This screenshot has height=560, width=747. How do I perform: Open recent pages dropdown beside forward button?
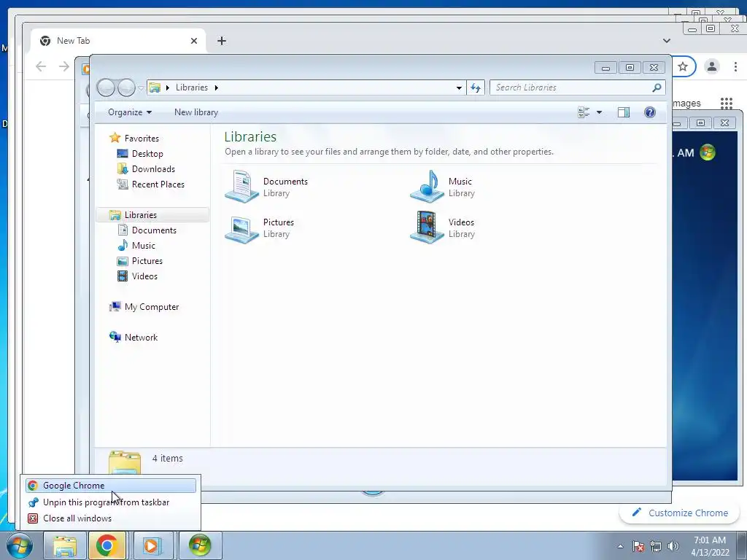[141, 88]
